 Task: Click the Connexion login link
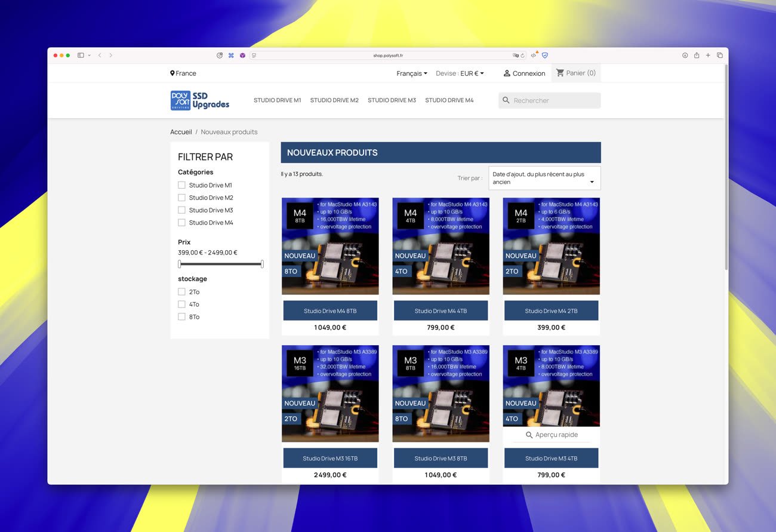tap(524, 73)
